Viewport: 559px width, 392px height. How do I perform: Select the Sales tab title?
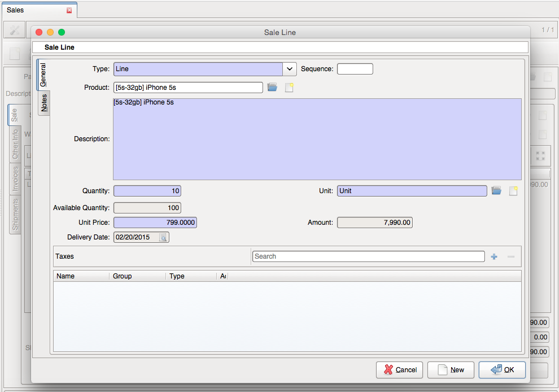pyautogui.click(x=15, y=10)
